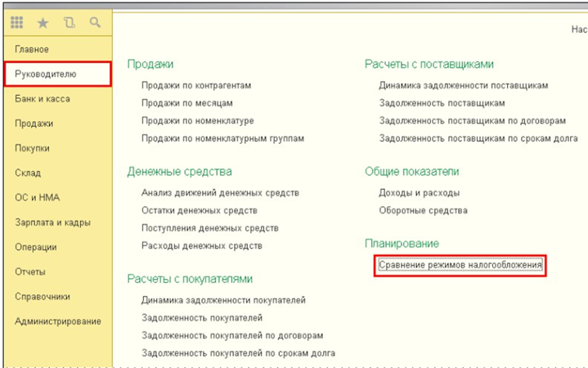
Task: Open Поступления денежных средств report
Action: pyautogui.click(x=210, y=228)
